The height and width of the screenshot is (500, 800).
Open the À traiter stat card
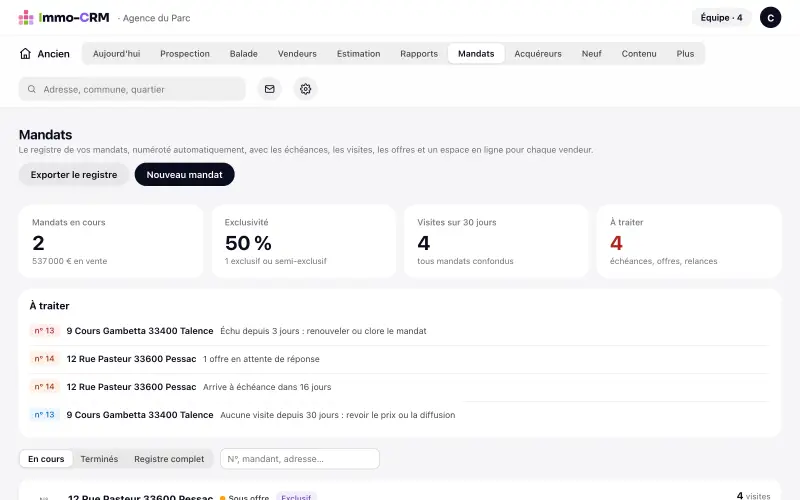(689, 241)
